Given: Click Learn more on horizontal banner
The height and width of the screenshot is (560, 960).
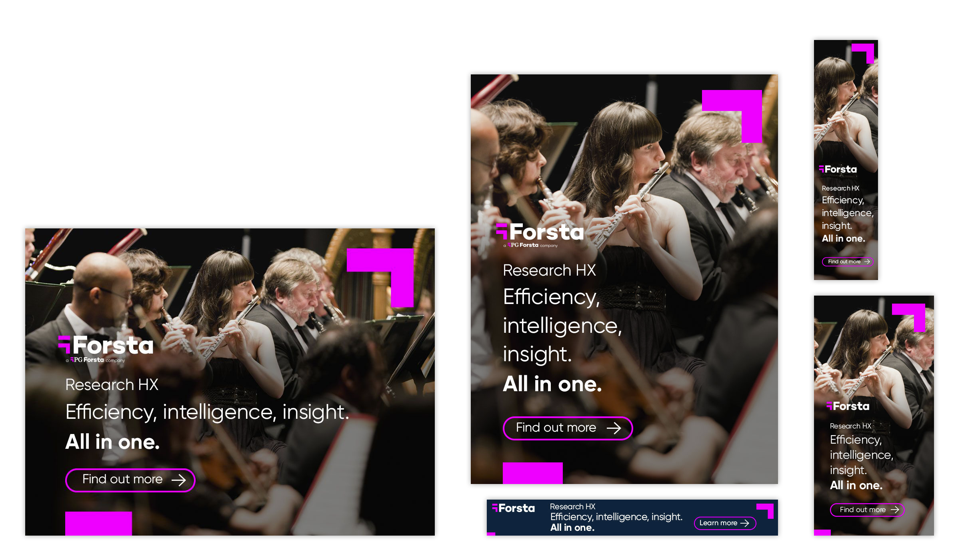Looking at the screenshot, I should 725,523.
